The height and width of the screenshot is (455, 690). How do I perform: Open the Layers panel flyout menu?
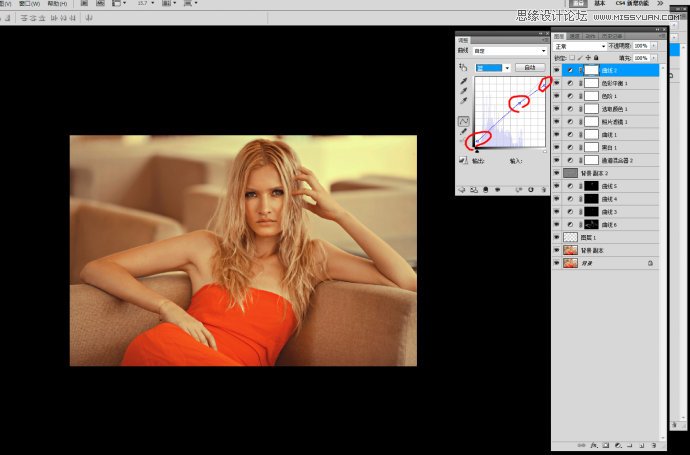(x=664, y=36)
